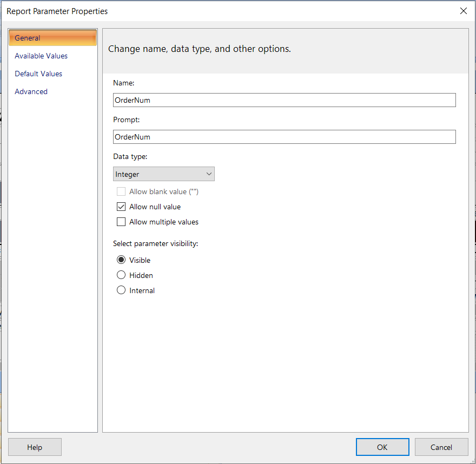Click into the Name text field
The height and width of the screenshot is (464, 476).
click(x=284, y=100)
